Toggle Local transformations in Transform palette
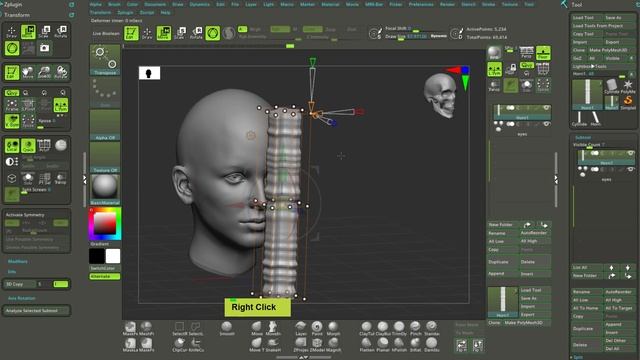Screen dimensions: 640x360 pyautogui.click(x=12, y=146)
